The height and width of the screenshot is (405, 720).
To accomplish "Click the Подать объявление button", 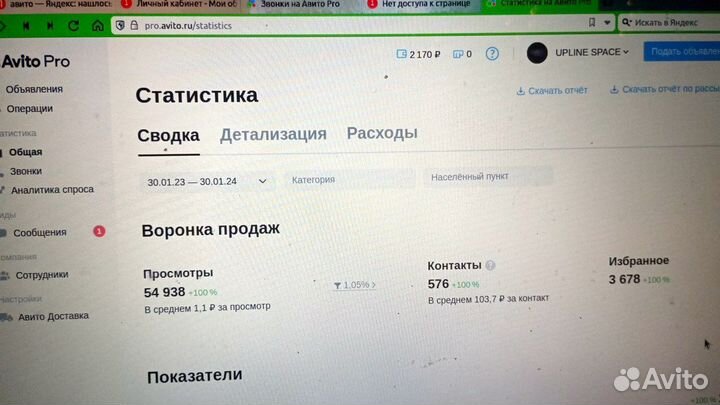I will click(x=682, y=51).
